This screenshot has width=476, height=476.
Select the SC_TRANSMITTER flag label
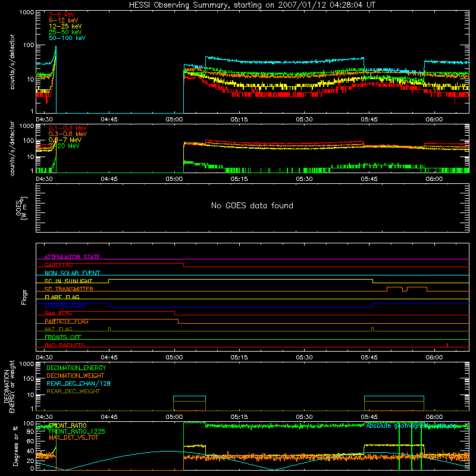point(69,289)
